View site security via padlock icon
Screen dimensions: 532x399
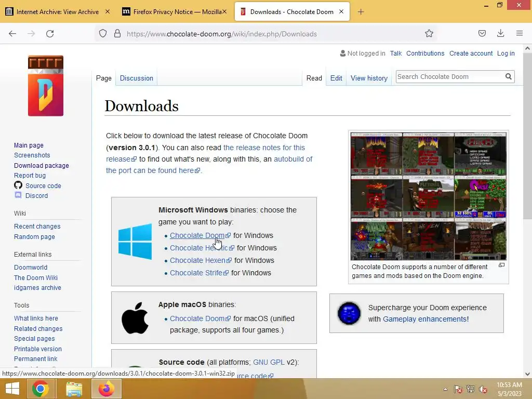[x=117, y=34]
